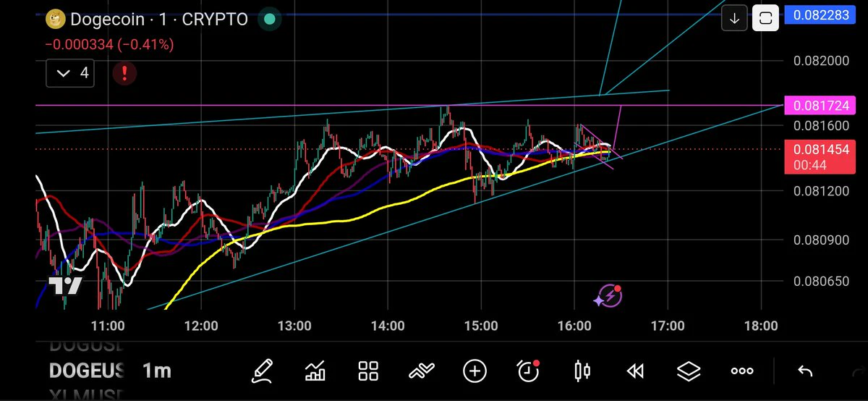This screenshot has height=401, width=868.
Task: Tap the green market status dot
Action: 269,20
